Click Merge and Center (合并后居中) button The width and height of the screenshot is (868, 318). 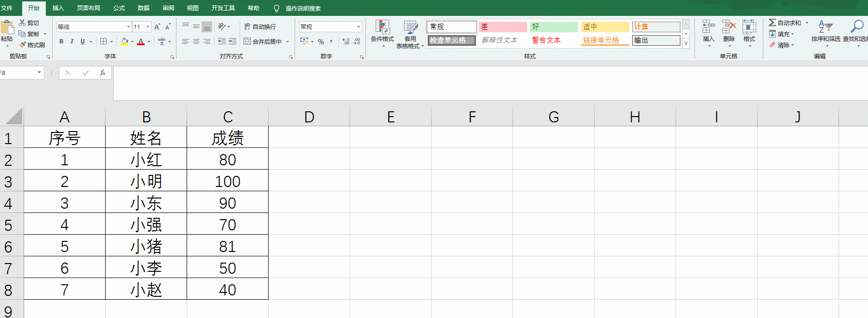(267, 41)
